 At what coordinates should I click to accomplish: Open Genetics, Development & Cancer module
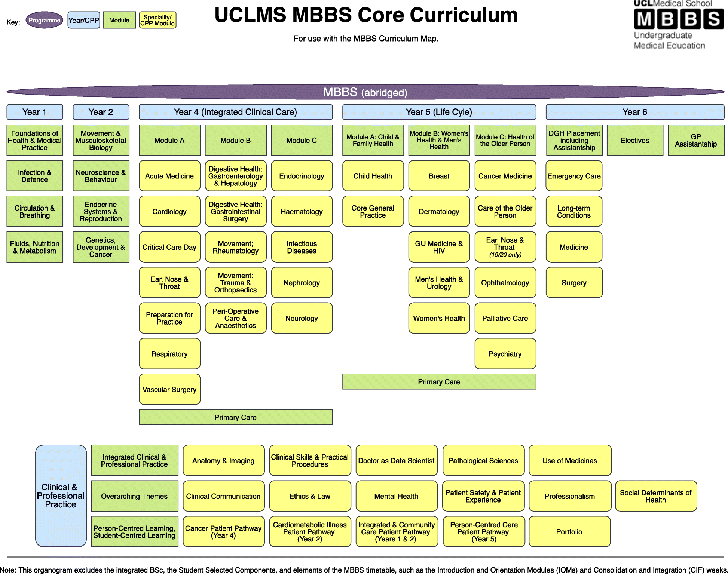pos(101,247)
